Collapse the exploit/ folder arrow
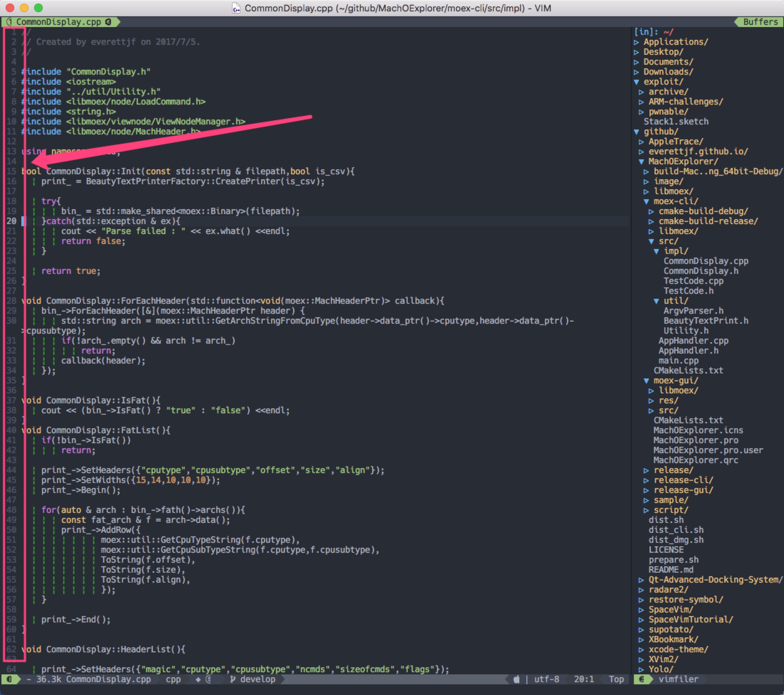Viewport: 784px width, 695px height. pyautogui.click(x=636, y=82)
